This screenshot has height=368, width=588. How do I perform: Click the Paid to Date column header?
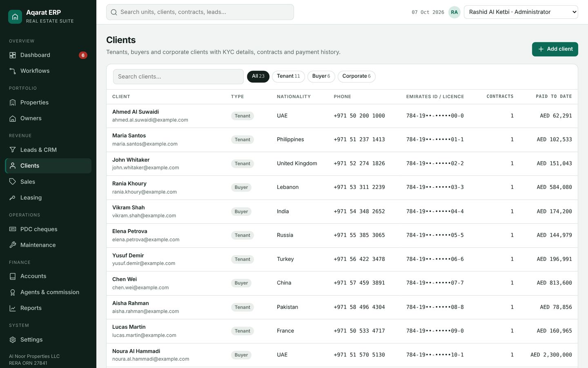554,96
